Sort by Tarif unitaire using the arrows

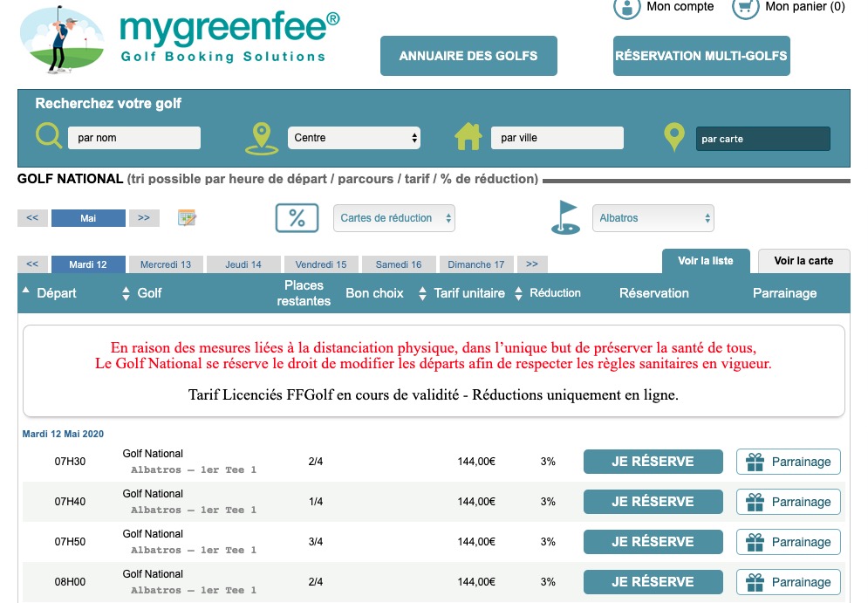click(x=422, y=293)
